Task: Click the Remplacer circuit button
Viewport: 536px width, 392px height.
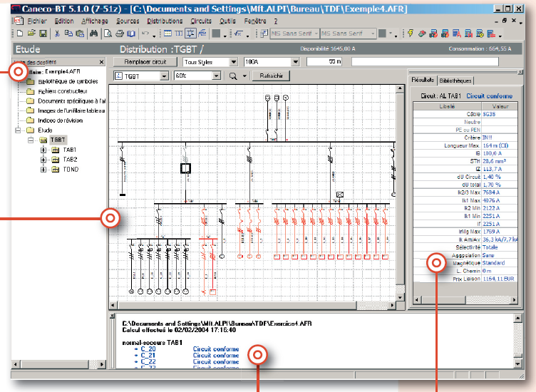Action: coord(145,62)
